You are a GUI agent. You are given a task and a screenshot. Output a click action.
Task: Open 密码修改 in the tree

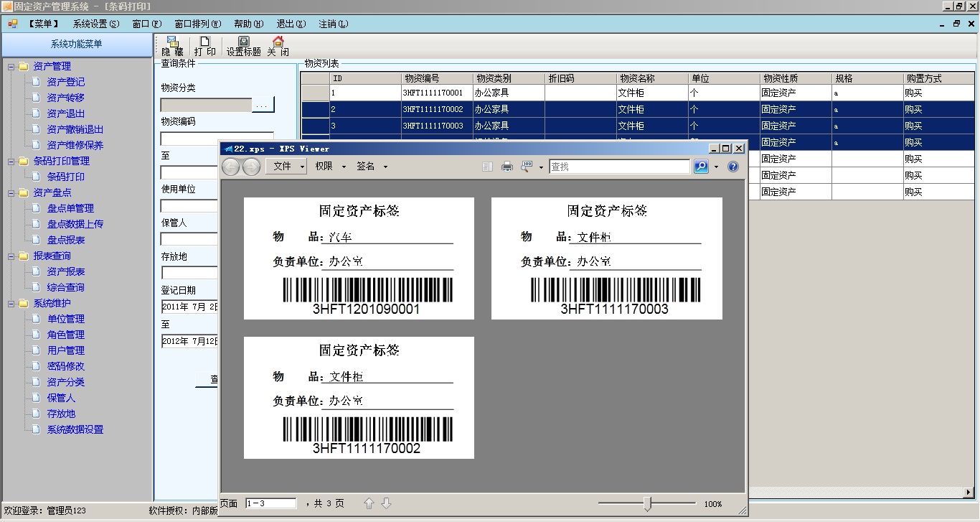(x=66, y=366)
